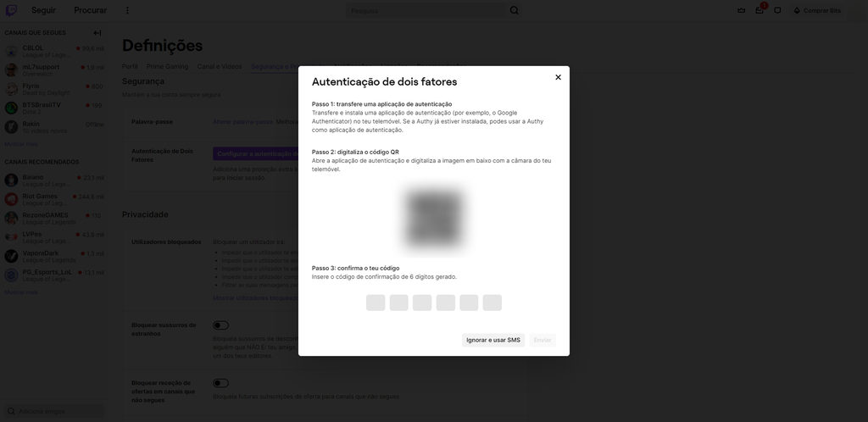Open the more options dots menu

click(127, 10)
